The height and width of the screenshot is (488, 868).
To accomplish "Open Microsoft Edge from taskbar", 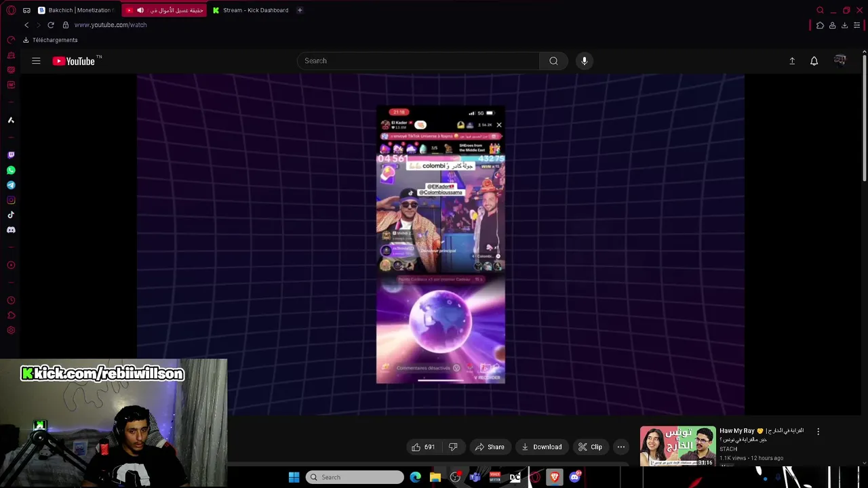I will tap(416, 477).
